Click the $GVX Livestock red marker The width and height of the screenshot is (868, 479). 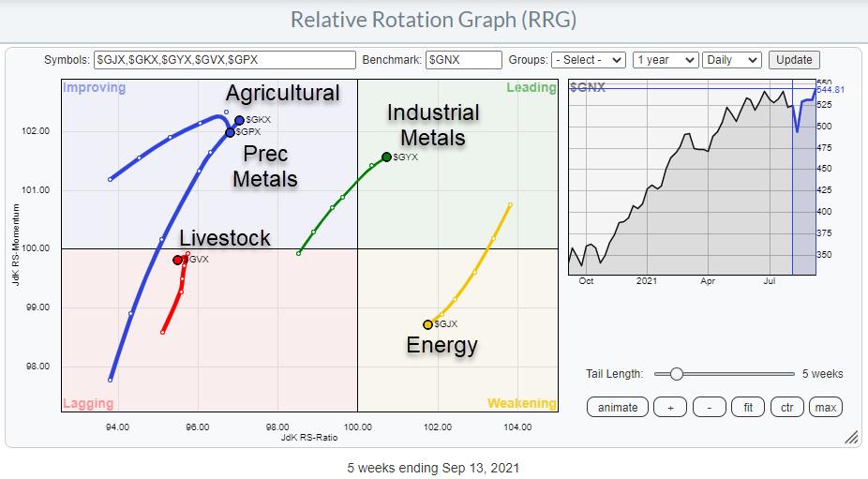pos(178,260)
